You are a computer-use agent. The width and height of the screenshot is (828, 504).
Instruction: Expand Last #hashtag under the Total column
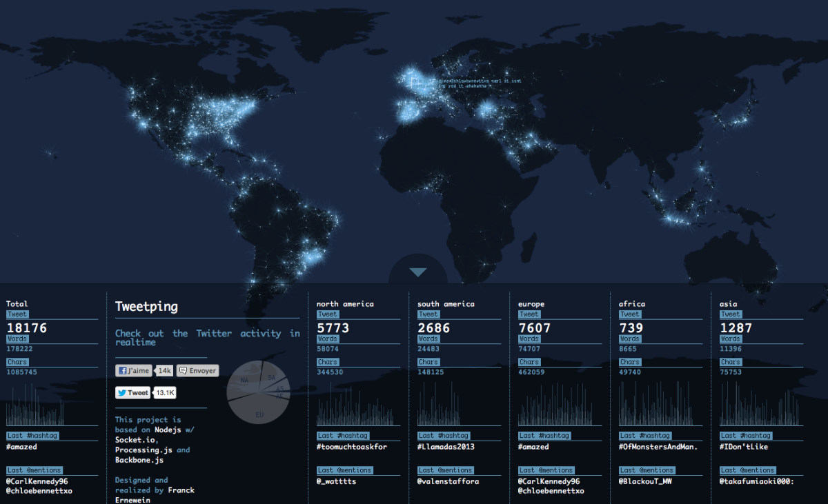tap(32, 435)
